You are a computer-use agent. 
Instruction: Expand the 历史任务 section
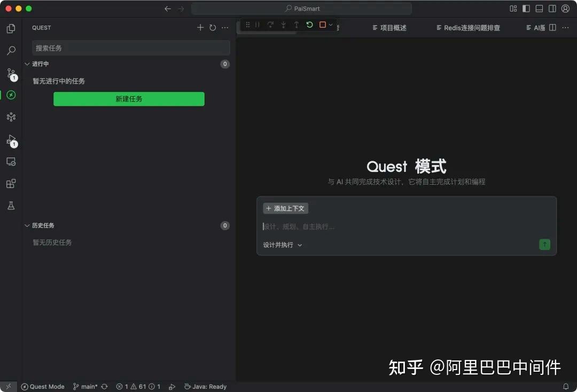pos(27,225)
